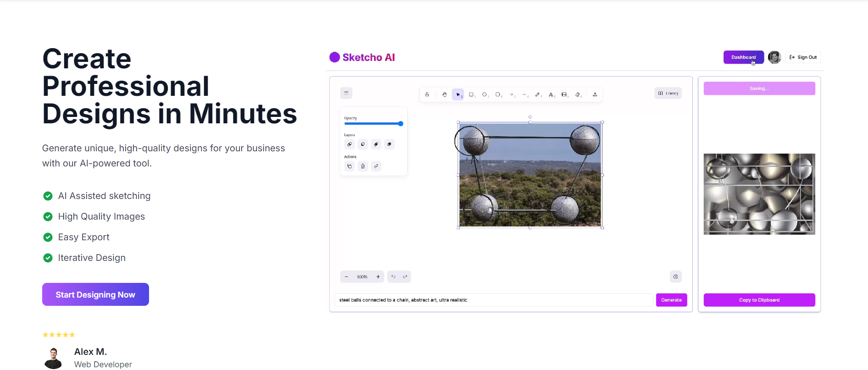Click the Start Designing Now button
Screen dimensions: 868x370
pos(95,294)
